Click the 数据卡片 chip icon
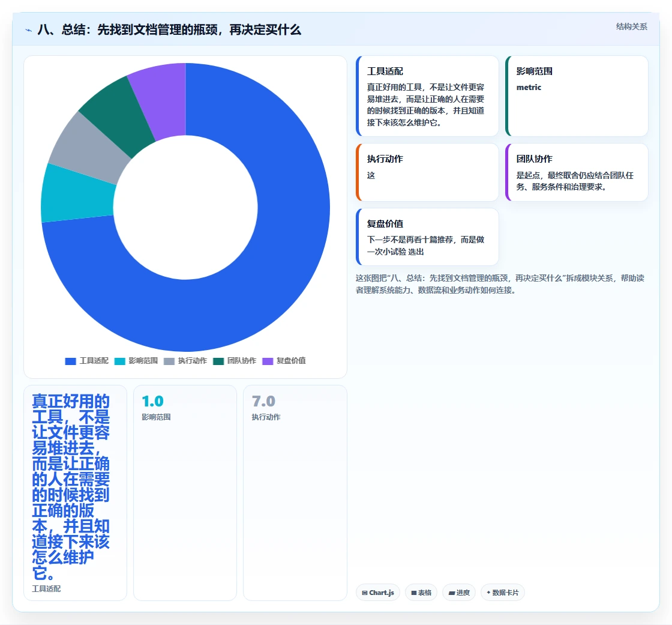672x625 pixels. click(x=488, y=593)
